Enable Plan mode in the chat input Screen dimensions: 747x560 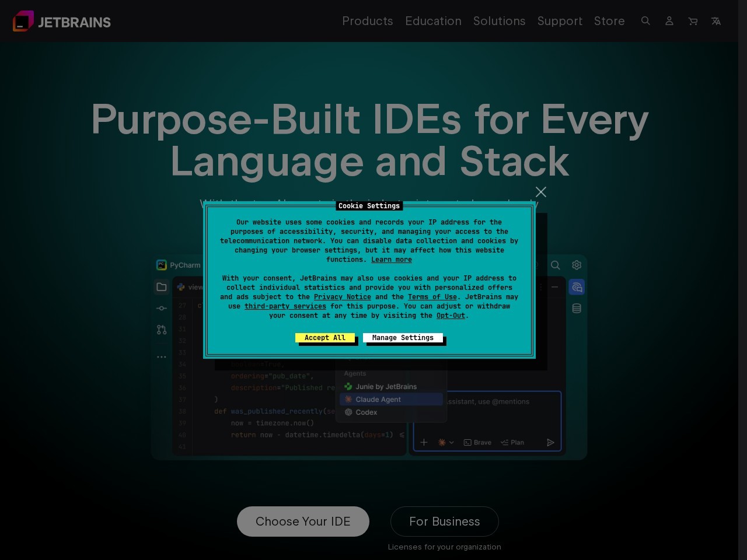512,442
